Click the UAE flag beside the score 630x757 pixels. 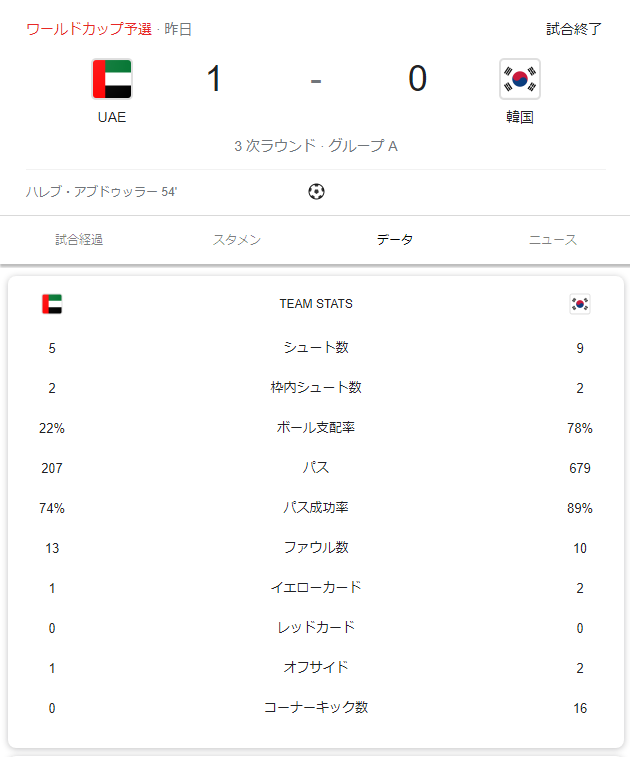pos(112,79)
